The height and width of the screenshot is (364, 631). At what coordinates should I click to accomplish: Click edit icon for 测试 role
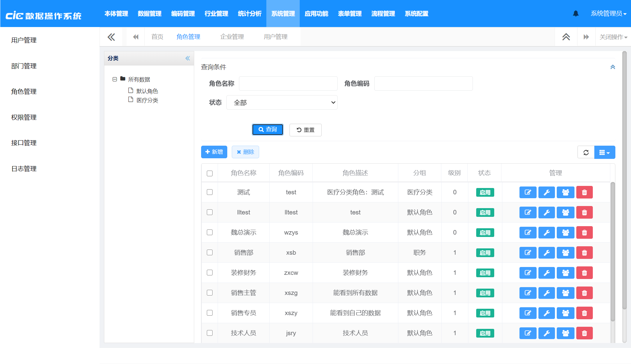click(x=528, y=192)
